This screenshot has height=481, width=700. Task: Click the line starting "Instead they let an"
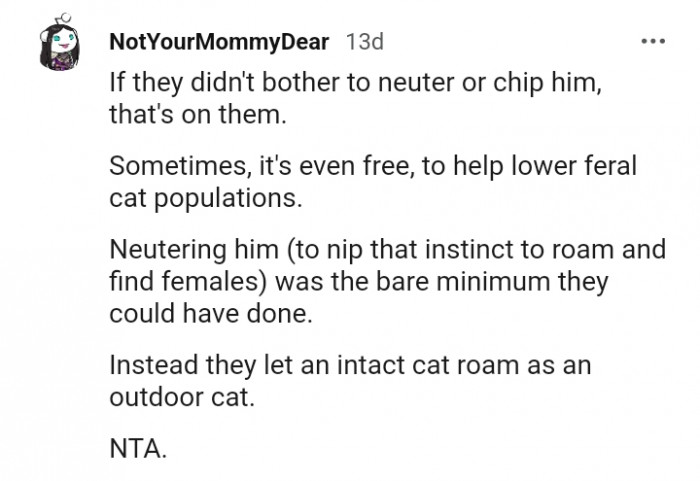point(350,365)
